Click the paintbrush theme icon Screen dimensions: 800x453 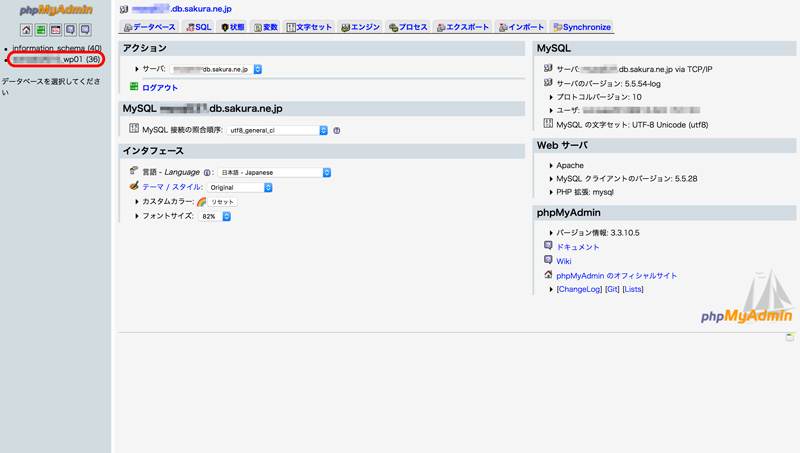[x=134, y=186]
